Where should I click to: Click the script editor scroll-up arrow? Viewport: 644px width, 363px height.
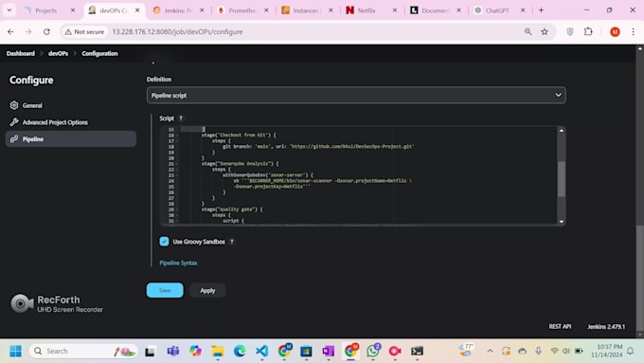(561, 131)
